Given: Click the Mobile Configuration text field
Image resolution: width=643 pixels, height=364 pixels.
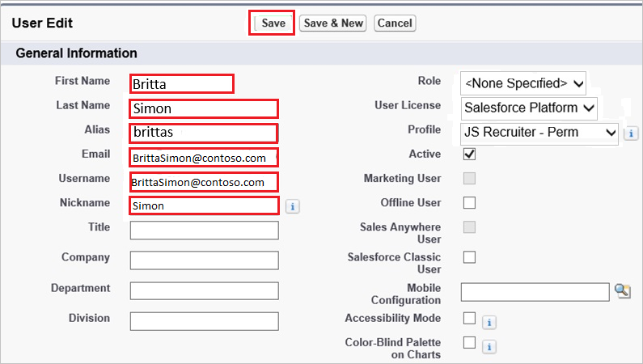Looking at the screenshot, I should tap(535, 291).
